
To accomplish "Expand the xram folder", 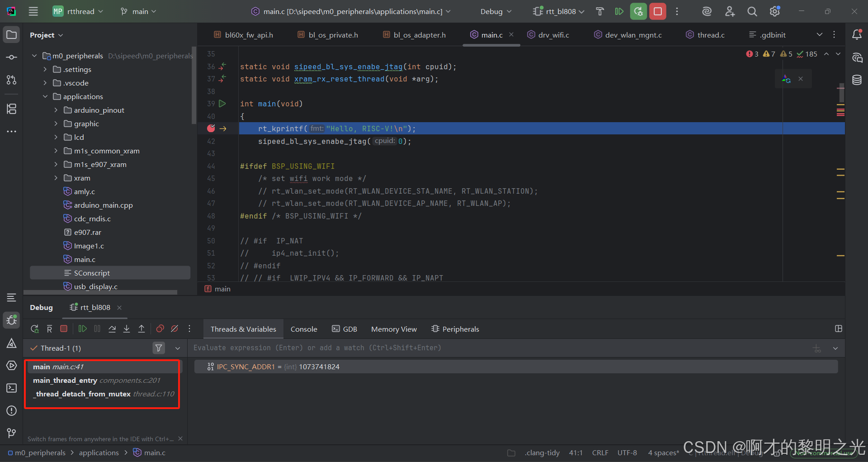I will [x=55, y=178].
